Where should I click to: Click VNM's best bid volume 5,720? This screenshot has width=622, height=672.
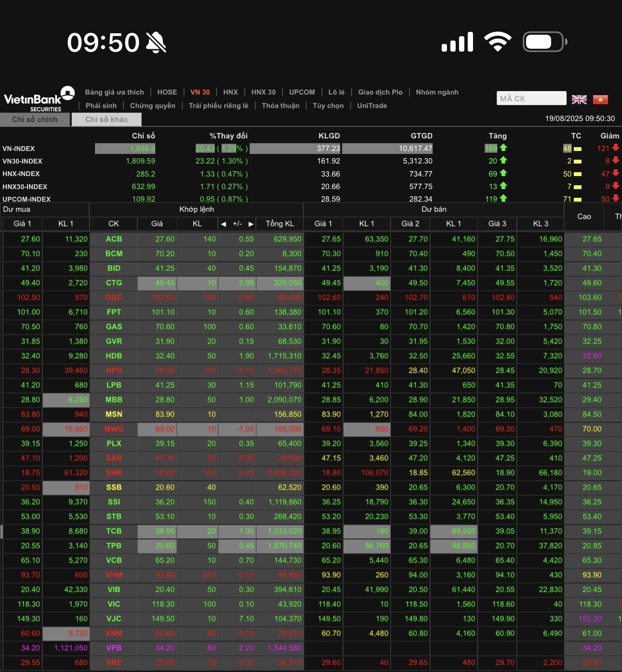[x=78, y=633]
